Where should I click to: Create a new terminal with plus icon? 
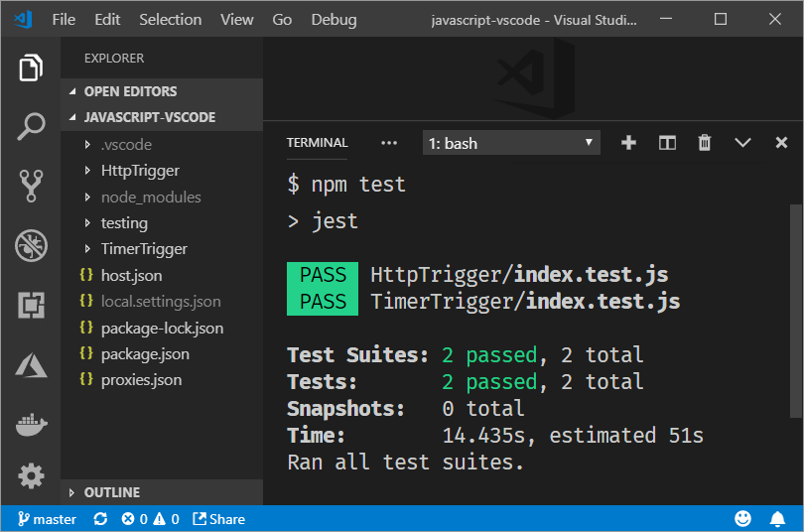coord(628,143)
